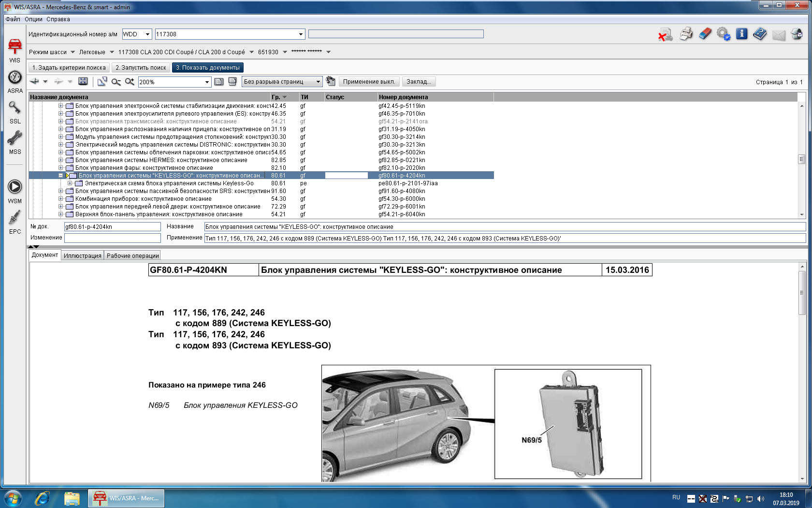Click the 'Изменение' input field
This screenshot has height=508, width=812.
pyautogui.click(x=113, y=238)
